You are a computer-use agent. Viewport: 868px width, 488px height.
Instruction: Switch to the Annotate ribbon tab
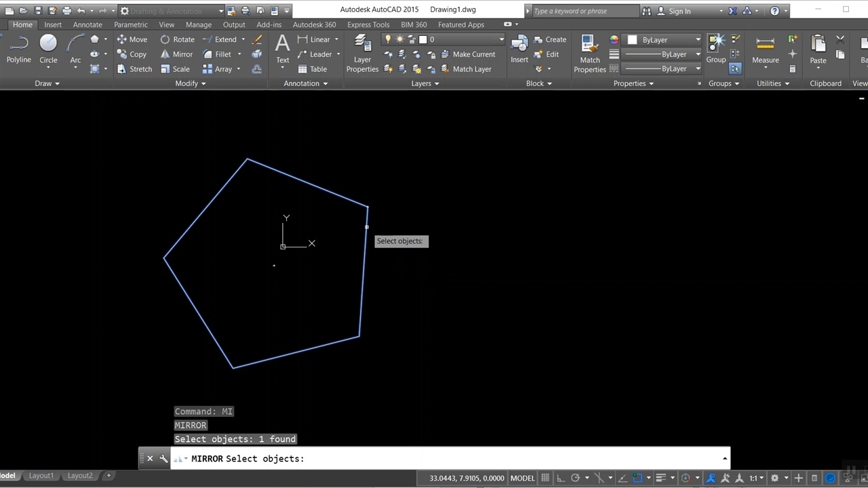click(x=87, y=24)
